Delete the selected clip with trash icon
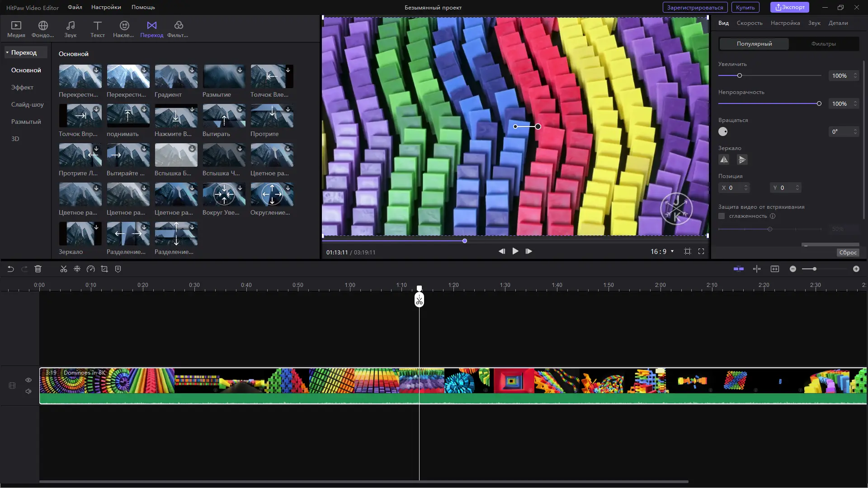 38,269
